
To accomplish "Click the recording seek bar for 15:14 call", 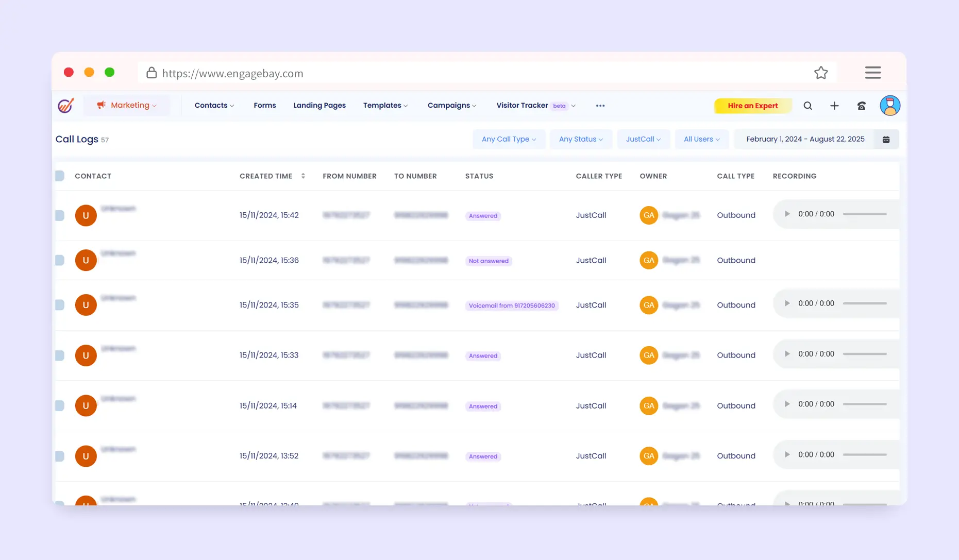I will click(x=864, y=404).
